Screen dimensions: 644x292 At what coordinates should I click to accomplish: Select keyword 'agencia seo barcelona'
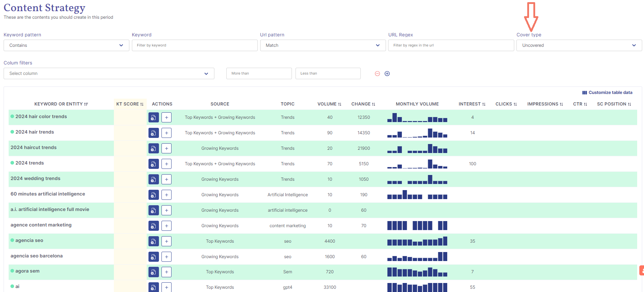coord(36,256)
